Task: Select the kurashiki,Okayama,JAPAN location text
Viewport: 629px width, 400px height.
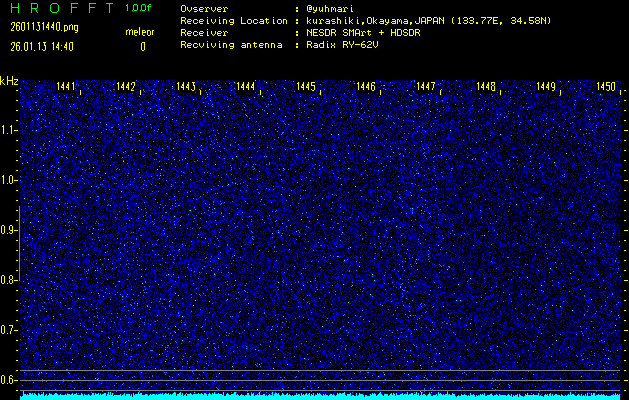Action: click(387, 20)
